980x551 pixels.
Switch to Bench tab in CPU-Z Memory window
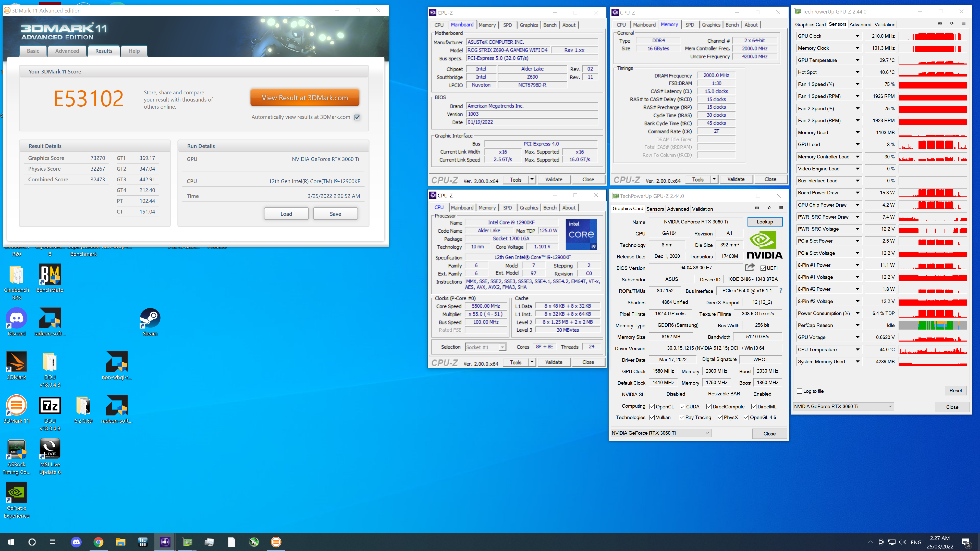click(x=732, y=25)
